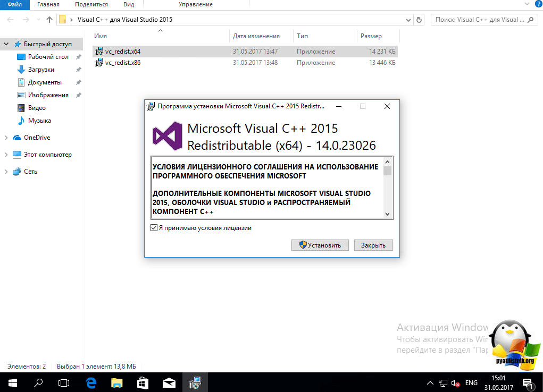The width and height of the screenshot is (543, 392).
Task: Unpin Рабочий стол from quick access
Action: tap(79, 57)
